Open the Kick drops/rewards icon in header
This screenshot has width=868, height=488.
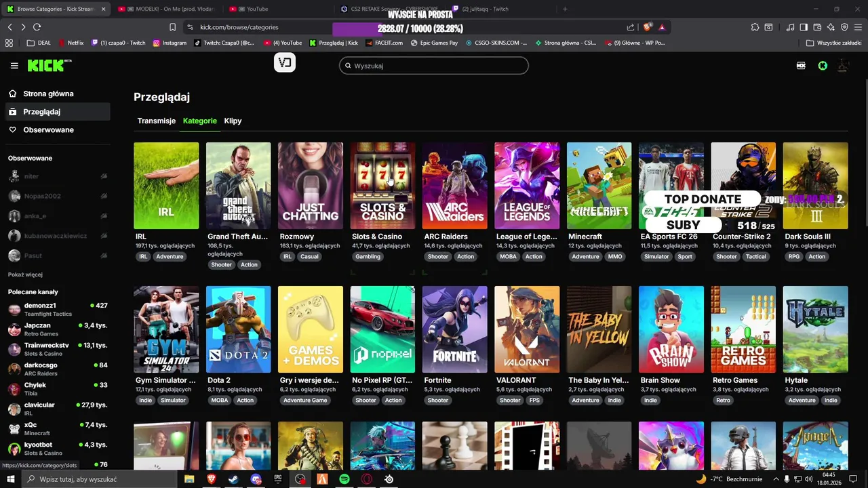[x=802, y=66]
